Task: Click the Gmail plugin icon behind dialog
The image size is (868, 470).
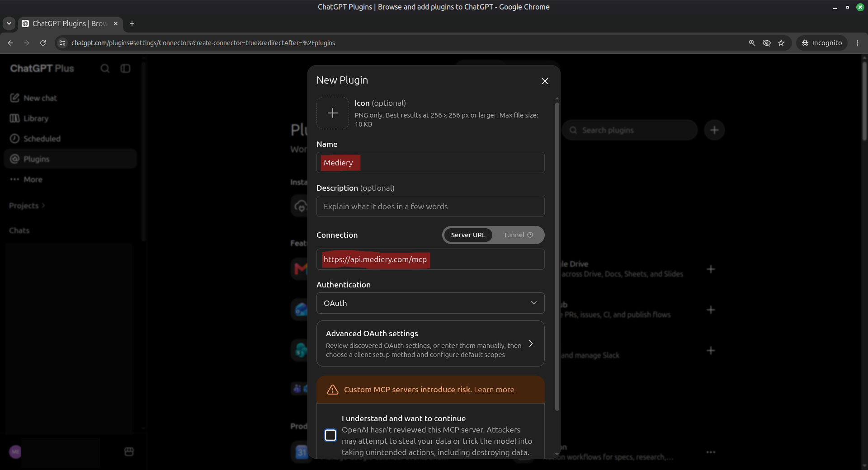Action: [300, 269]
